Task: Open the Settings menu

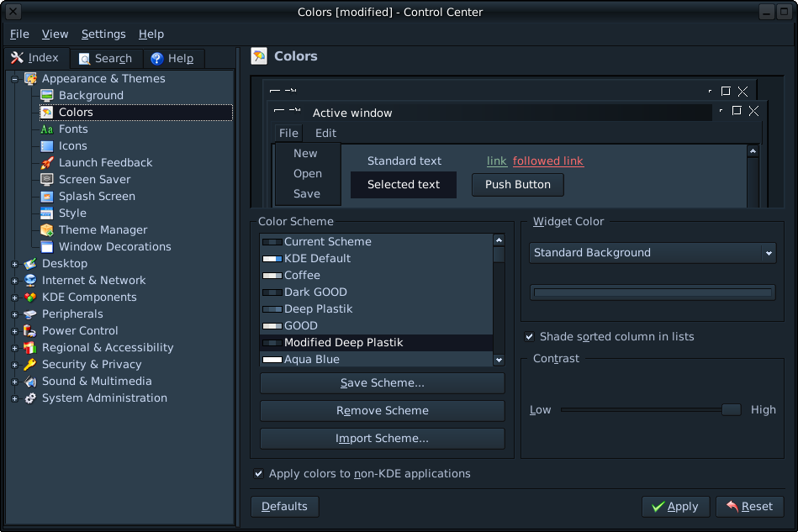Action: [x=103, y=34]
